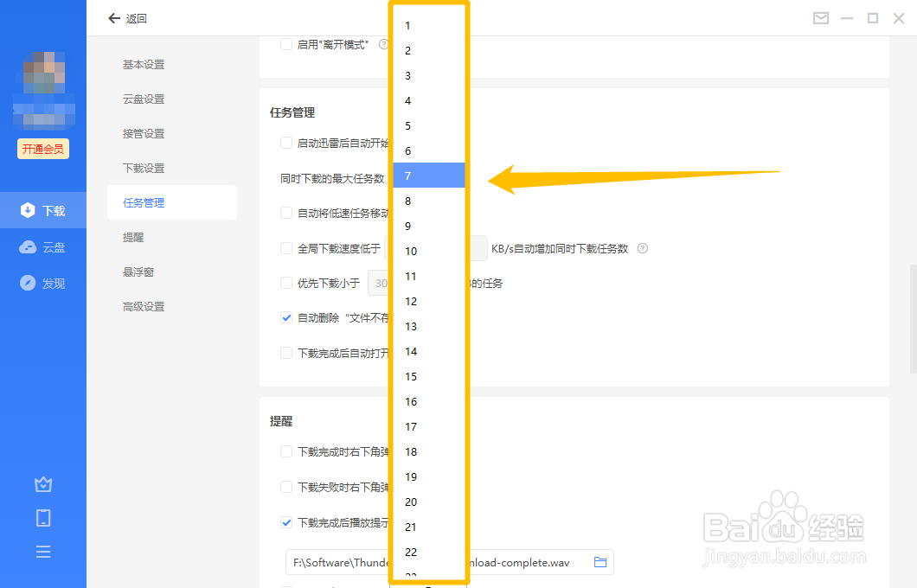
Task: Choose 22 in the task count dropdown
Action: coord(429,553)
